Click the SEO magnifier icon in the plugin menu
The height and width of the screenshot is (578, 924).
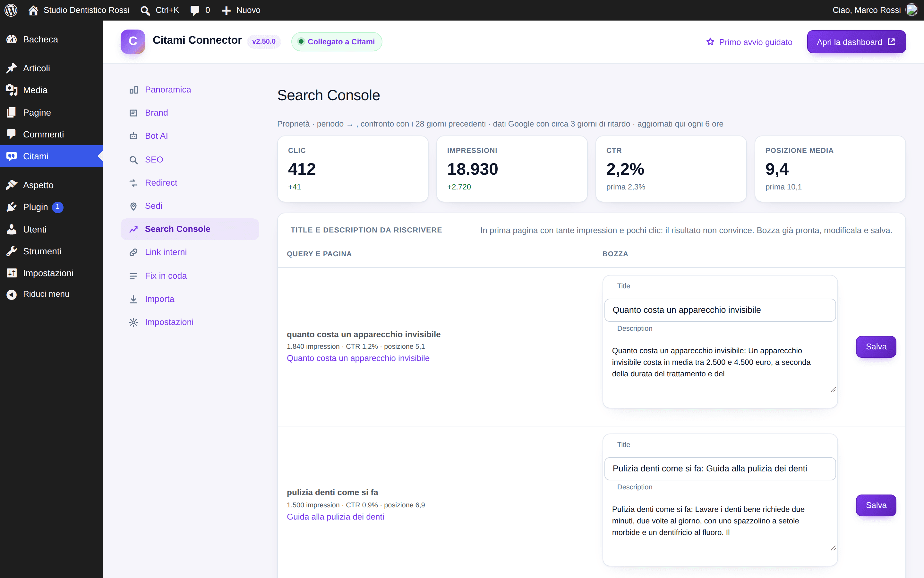click(x=133, y=160)
